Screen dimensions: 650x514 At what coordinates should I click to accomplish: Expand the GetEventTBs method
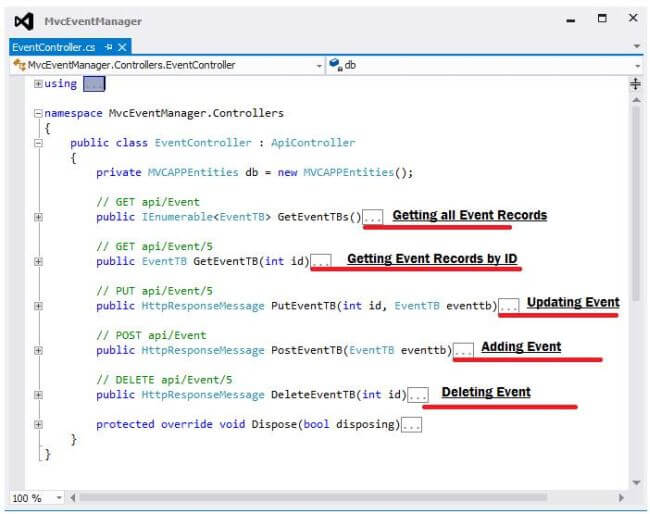pyautogui.click(x=38, y=217)
